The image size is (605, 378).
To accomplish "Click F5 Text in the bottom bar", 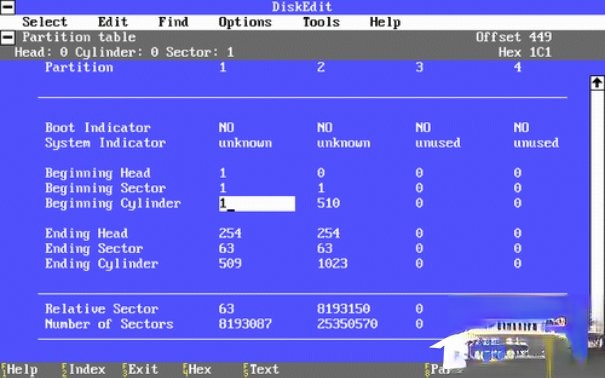I will click(261, 370).
